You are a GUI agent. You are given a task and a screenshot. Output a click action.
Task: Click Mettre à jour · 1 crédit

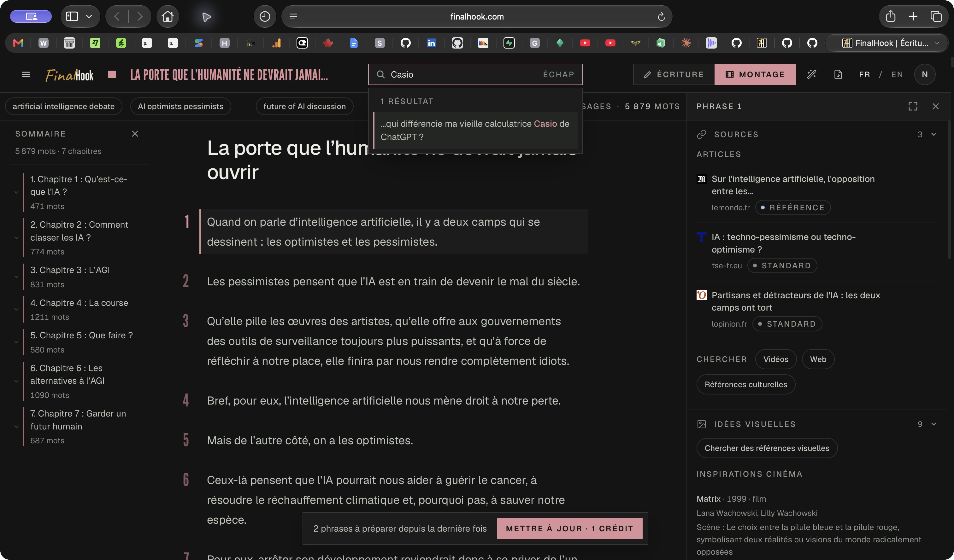click(569, 528)
